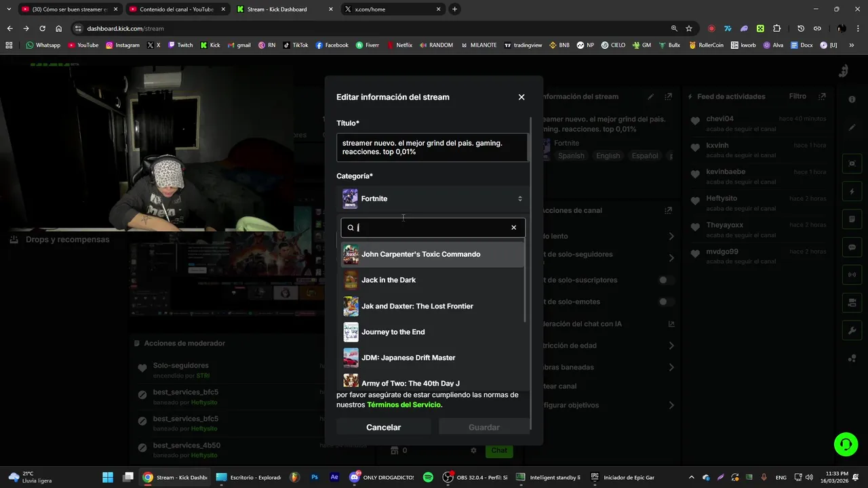Screen dimensions: 868x488
Task: Open Discord from the taskbar
Action: pos(380,477)
